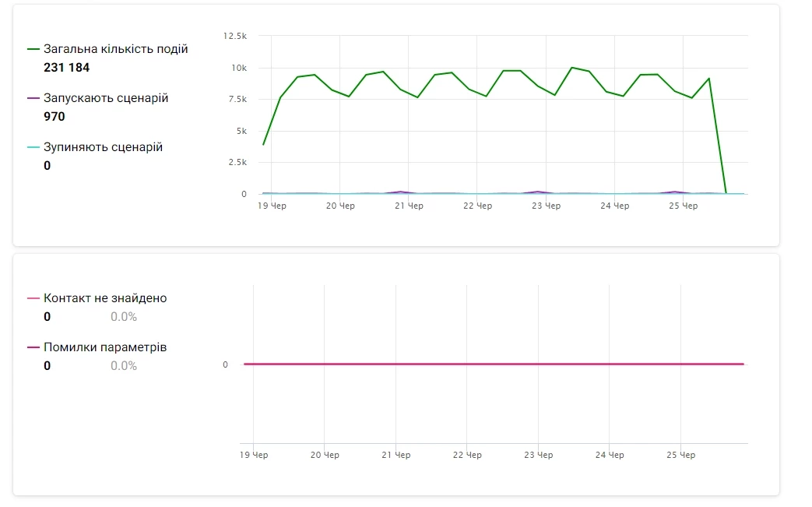Click '19 Чер' label on top chart
This screenshot has width=812, height=507.
click(272, 206)
